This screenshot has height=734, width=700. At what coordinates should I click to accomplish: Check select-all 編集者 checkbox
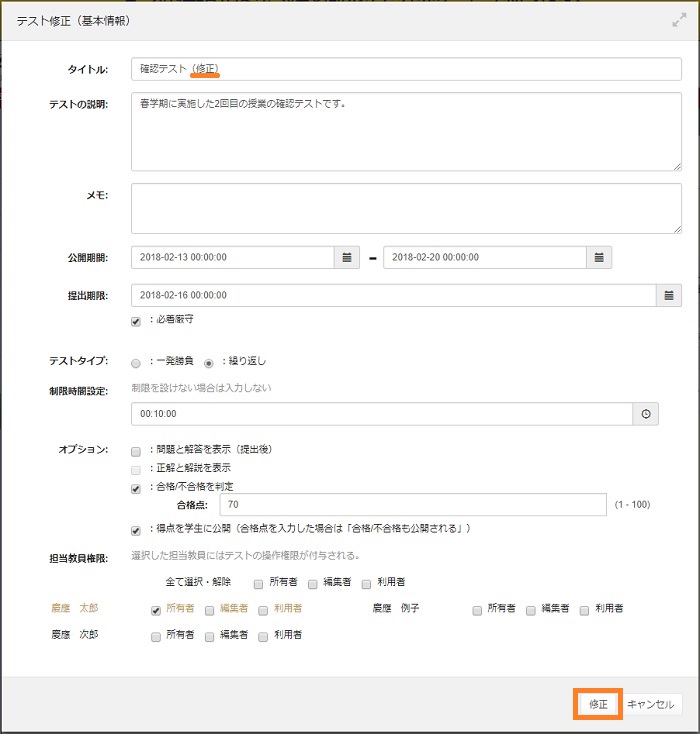tap(313, 583)
